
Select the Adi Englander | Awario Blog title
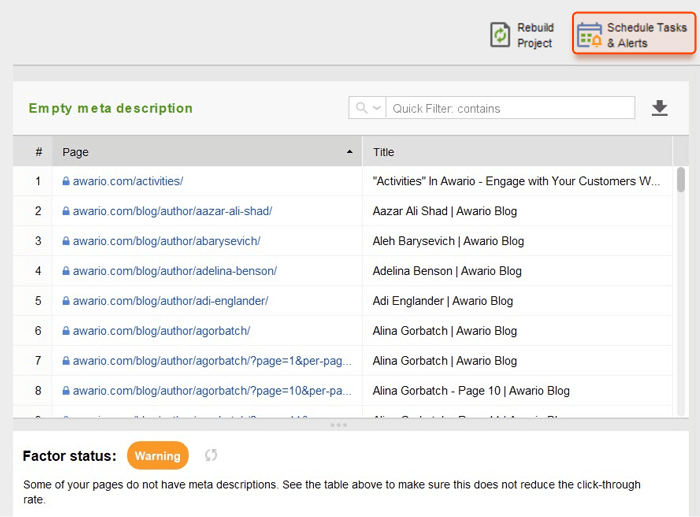pos(443,301)
